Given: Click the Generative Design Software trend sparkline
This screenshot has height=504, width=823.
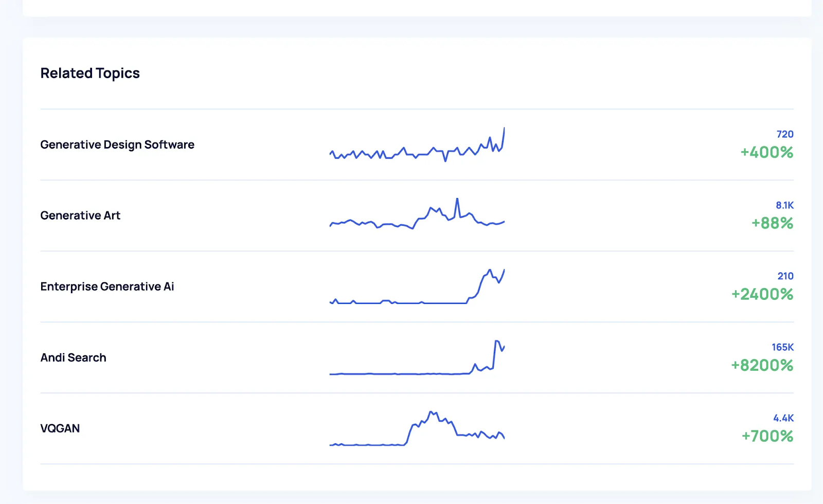Looking at the screenshot, I should (x=417, y=146).
